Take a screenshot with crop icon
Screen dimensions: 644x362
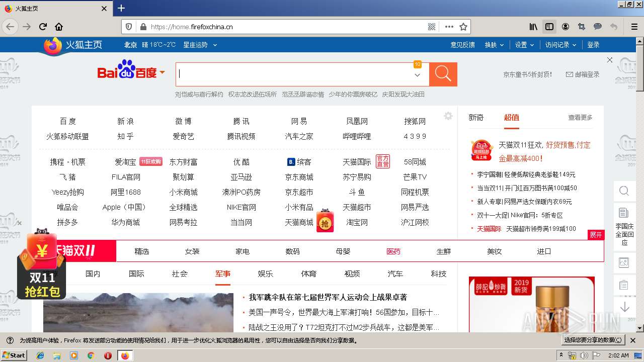coord(582,27)
